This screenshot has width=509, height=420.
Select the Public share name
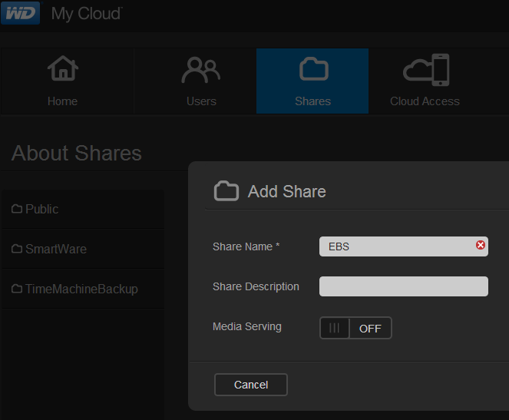coord(41,209)
